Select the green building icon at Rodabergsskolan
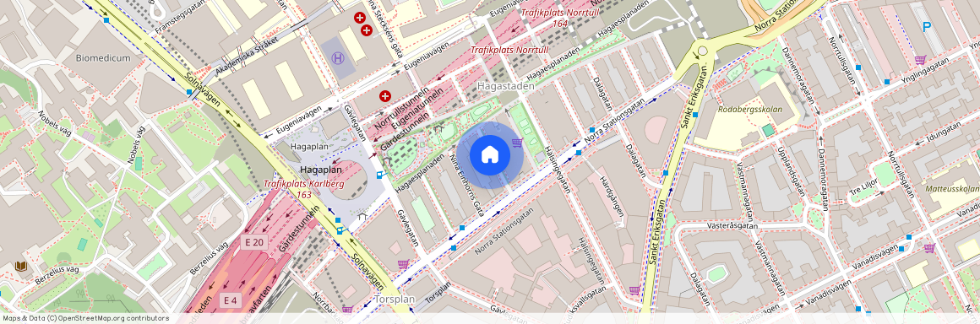This screenshot has height=324, width=980. point(767,130)
